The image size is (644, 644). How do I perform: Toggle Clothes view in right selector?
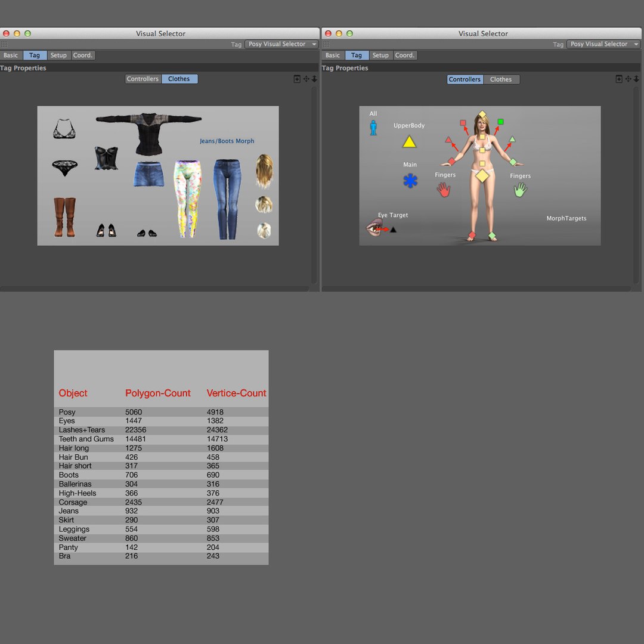tap(501, 79)
